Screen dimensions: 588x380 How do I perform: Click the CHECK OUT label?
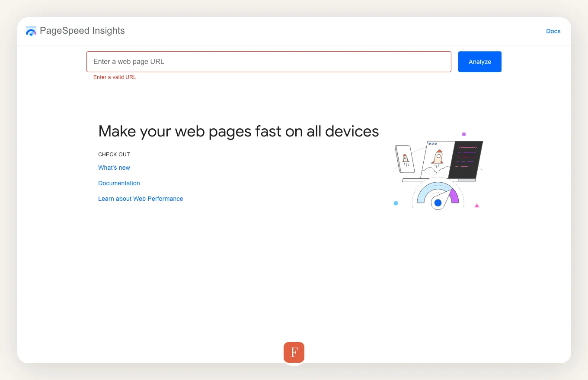pos(114,154)
